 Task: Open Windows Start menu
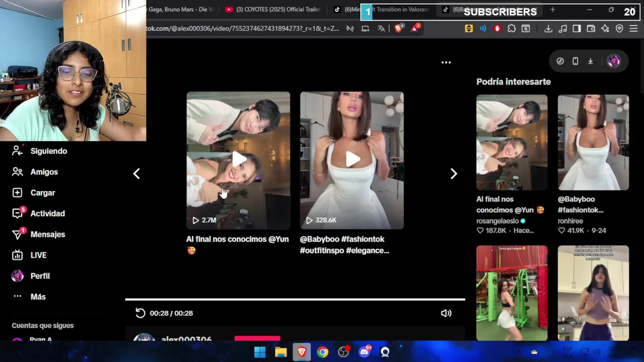click(x=260, y=352)
